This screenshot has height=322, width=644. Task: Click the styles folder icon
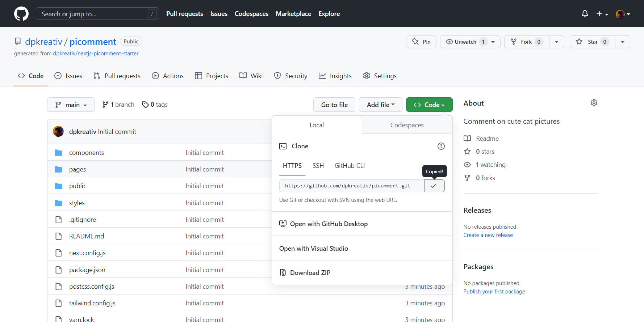click(x=58, y=203)
